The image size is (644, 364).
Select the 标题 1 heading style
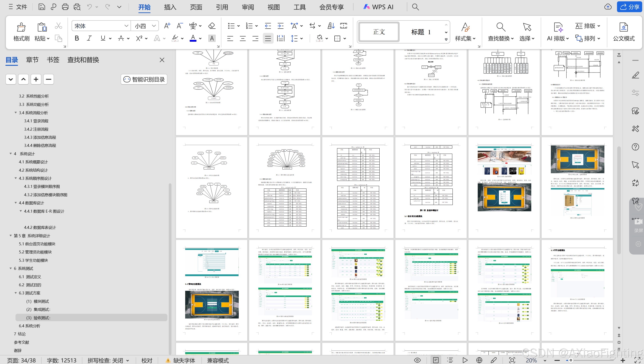click(x=421, y=32)
